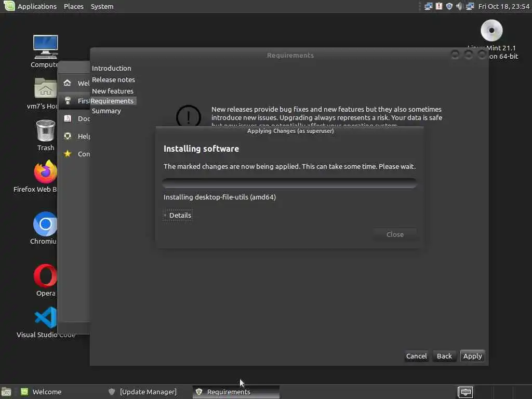Click 'Installing desktop-file-utils (amd64)' status text

click(220, 197)
